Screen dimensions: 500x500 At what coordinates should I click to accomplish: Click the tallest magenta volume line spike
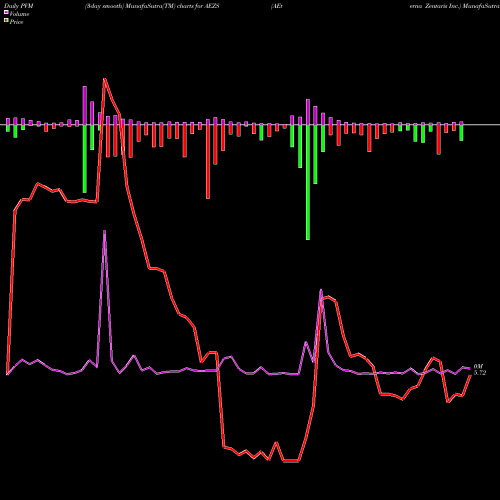(104, 231)
